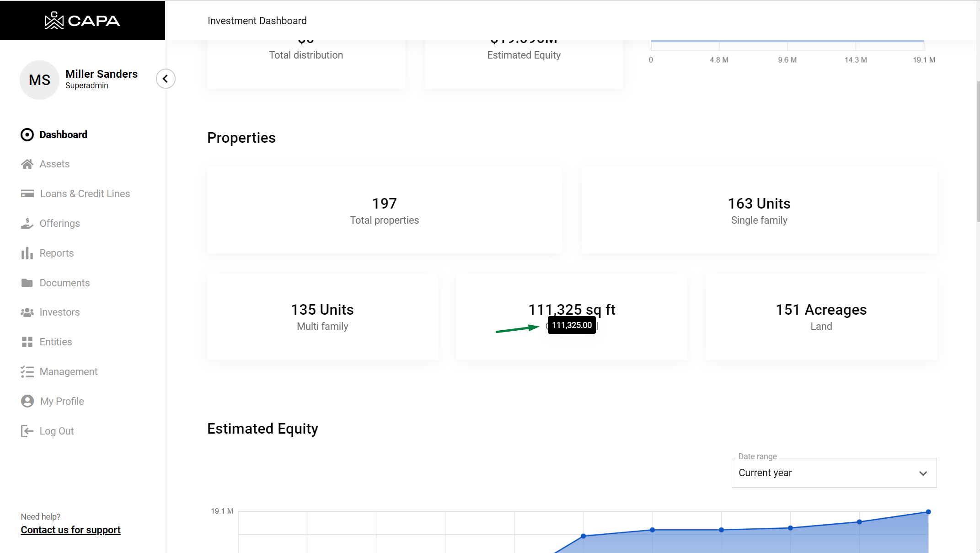
Task: Click the Assets house icon
Action: tap(27, 164)
